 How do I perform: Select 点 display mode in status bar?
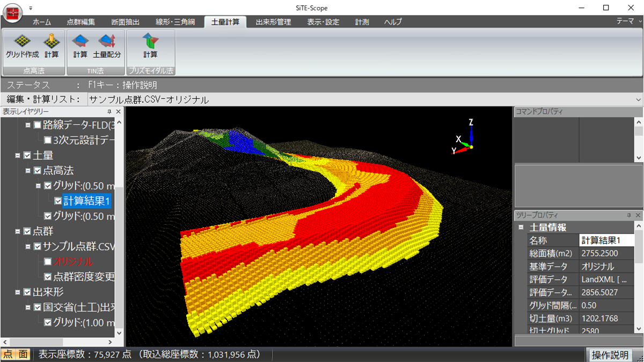[8, 354]
